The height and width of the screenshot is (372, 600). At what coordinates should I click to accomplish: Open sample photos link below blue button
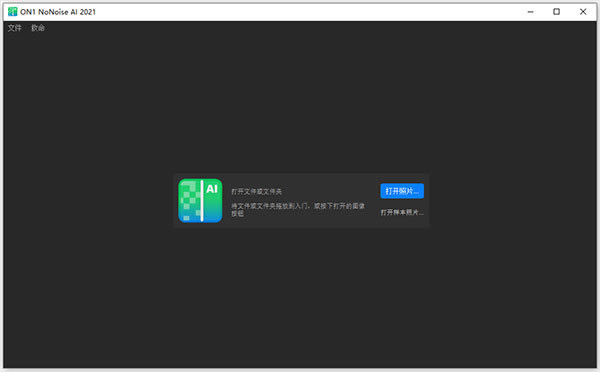(402, 212)
